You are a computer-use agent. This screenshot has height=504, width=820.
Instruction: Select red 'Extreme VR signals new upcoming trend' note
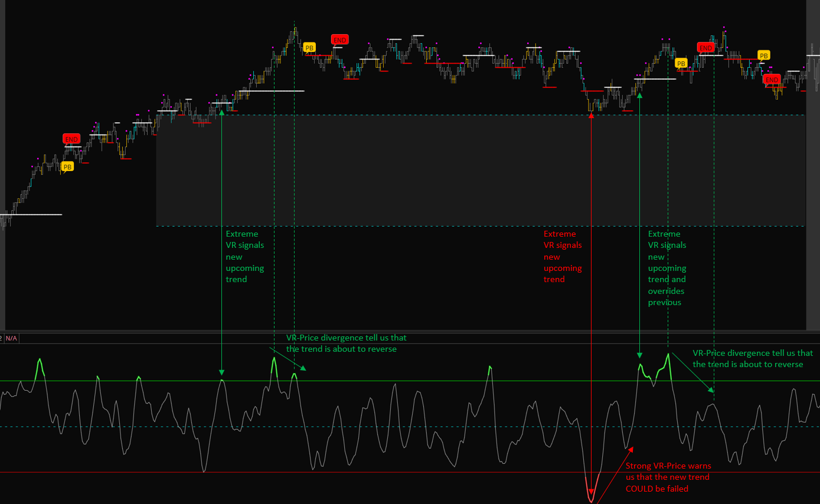coord(563,257)
